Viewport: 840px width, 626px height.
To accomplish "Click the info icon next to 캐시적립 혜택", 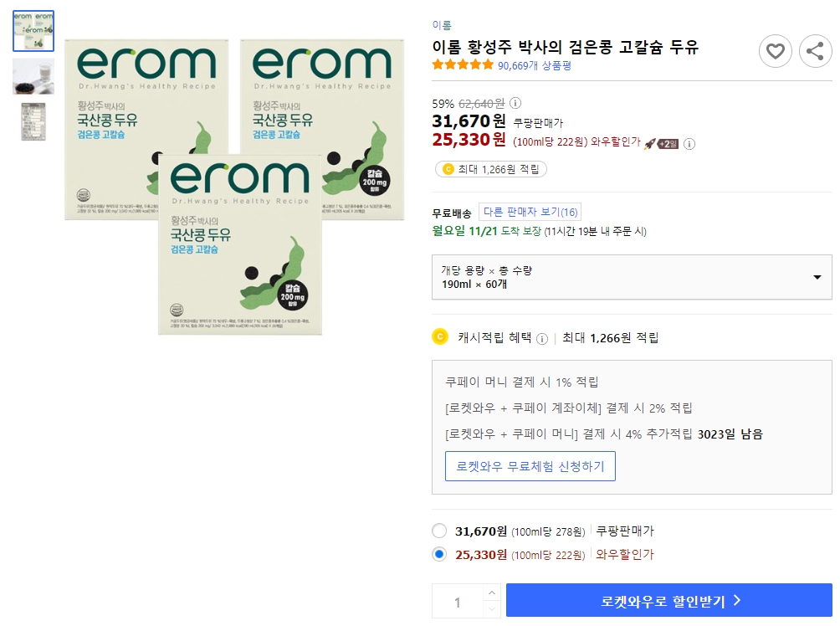I will coord(542,336).
